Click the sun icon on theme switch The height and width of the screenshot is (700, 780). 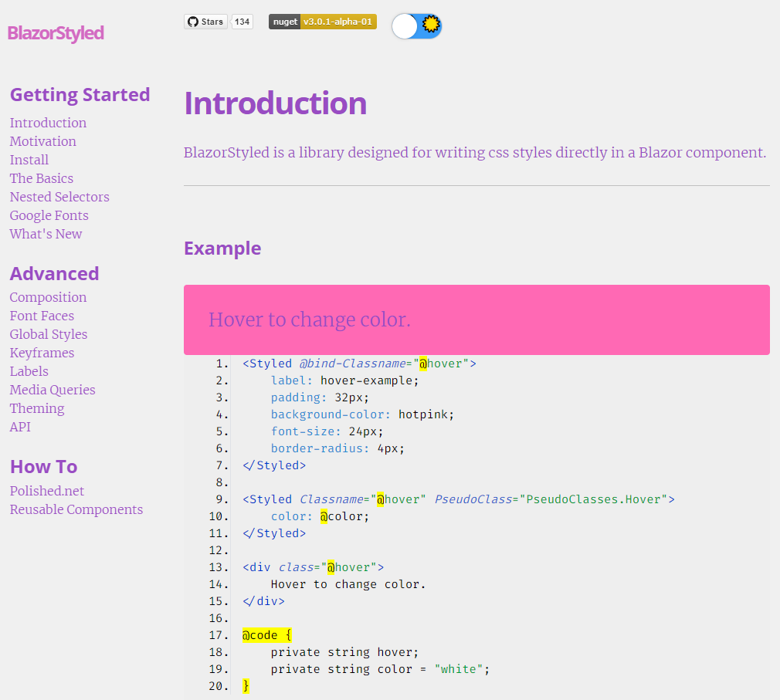(x=431, y=24)
